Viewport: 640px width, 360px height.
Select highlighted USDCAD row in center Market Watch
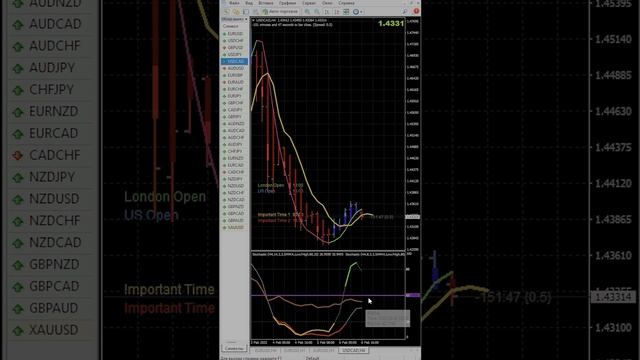tap(234, 62)
